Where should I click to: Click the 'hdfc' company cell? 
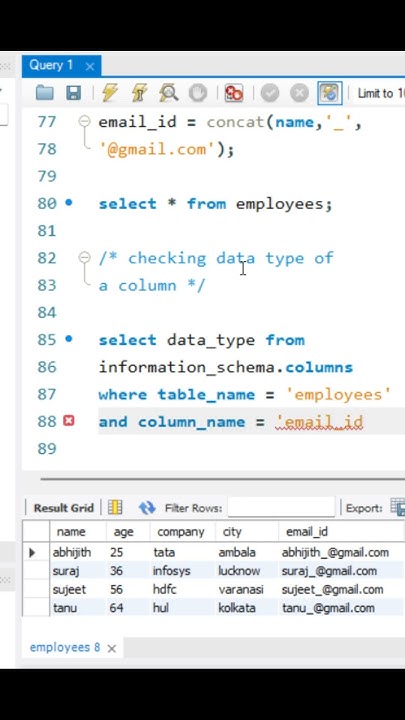click(182, 589)
